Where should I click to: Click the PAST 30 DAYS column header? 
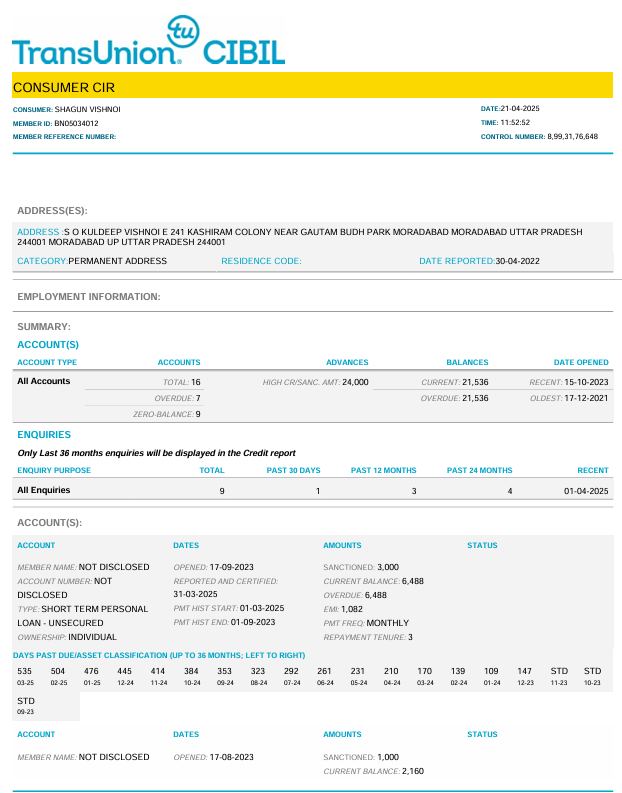click(x=293, y=470)
